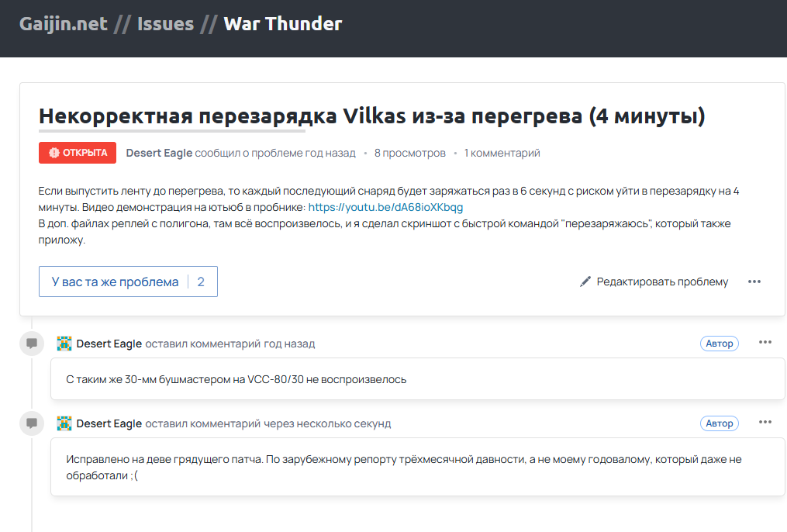
Task: Click the red ОТКРЫТА status badge
Action: pyautogui.click(x=78, y=153)
